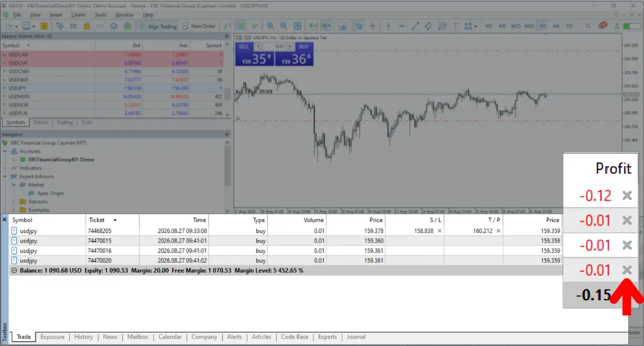The width and height of the screenshot is (644, 346).
Task: Expand the EBCFinancialGroupKY-Demo account node
Action: click(14, 160)
